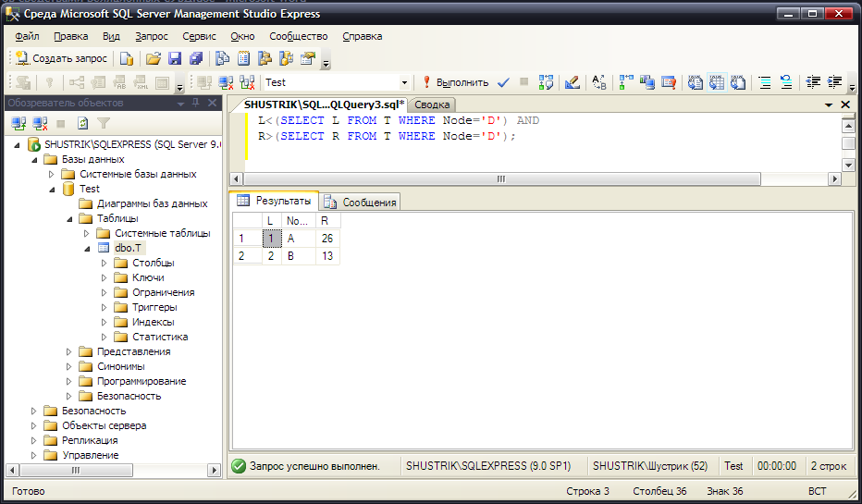The height and width of the screenshot is (504, 862).
Task: Collapse the Таблицы folder
Action: click(69, 219)
